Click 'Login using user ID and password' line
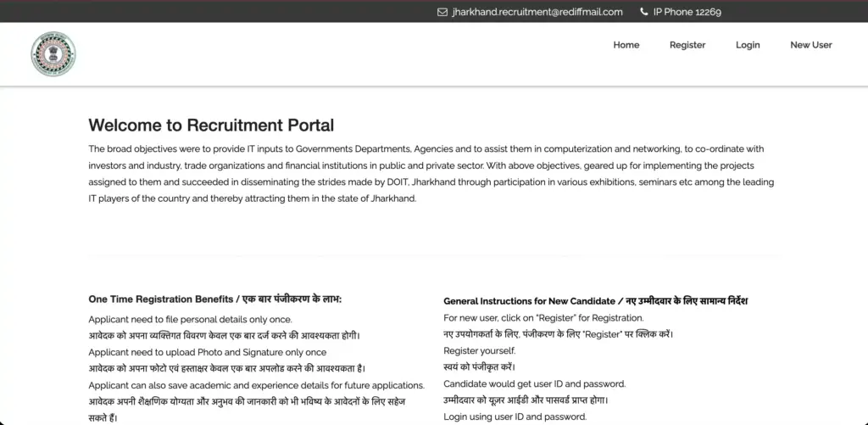 tap(515, 417)
